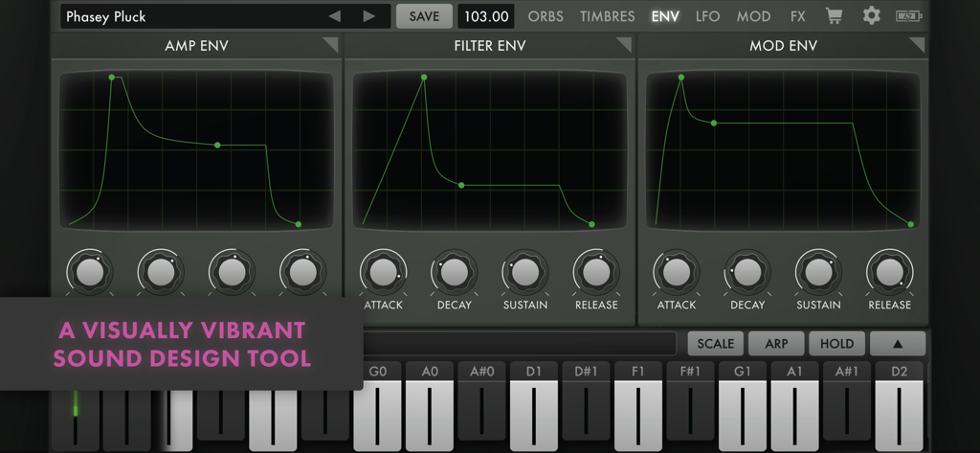Click fourth Amp Env knob
The height and width of the screenshot is (453, 980).
[303, 272]
